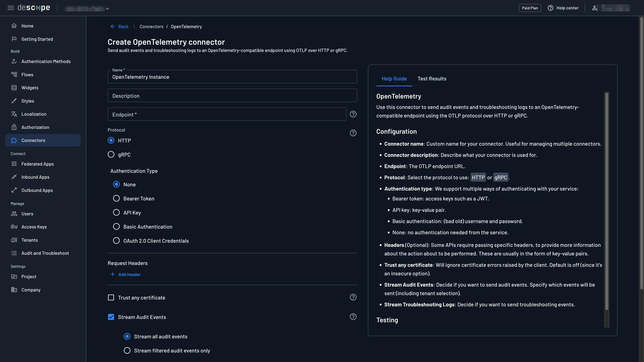Select OAuth 2.0 Client Credentials option
644x362 pixels.
point(116,241)
